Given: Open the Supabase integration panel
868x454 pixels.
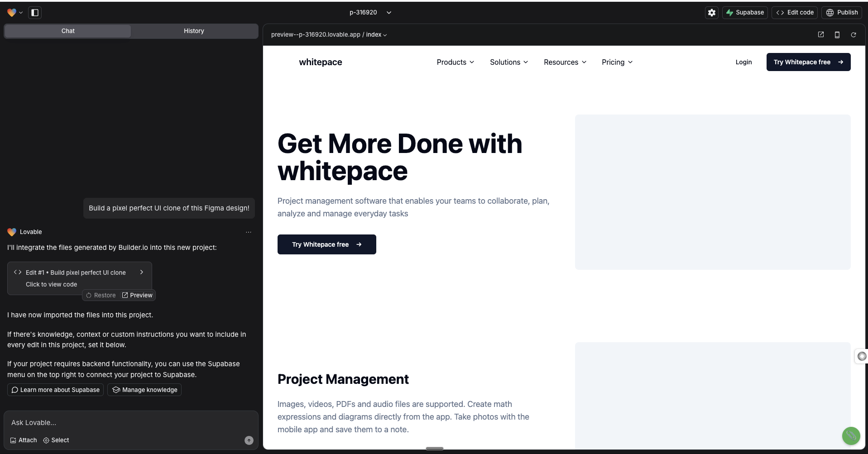Looking at the screenshot, I should (745, 12).
